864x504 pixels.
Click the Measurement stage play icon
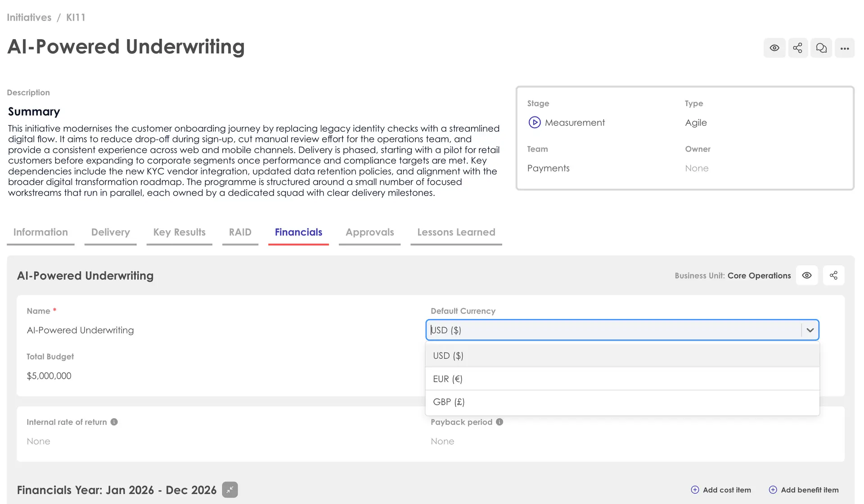[534, 122]
